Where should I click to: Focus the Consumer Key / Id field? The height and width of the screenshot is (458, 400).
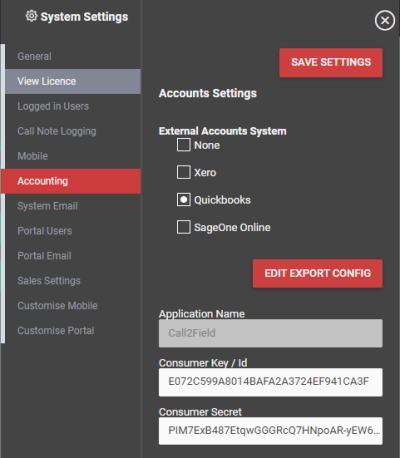pyautogui.click(x=271, y=382)
